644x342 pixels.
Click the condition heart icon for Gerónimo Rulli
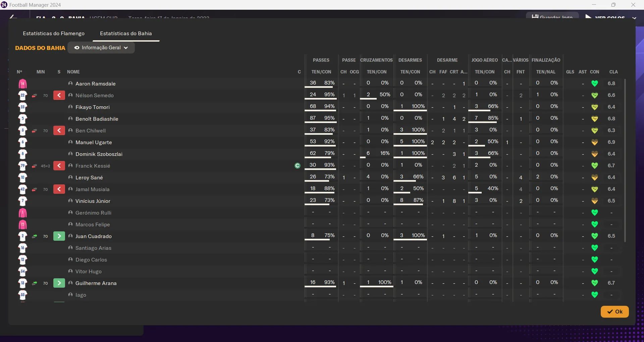pyautogui.click(x=595, y=213)
